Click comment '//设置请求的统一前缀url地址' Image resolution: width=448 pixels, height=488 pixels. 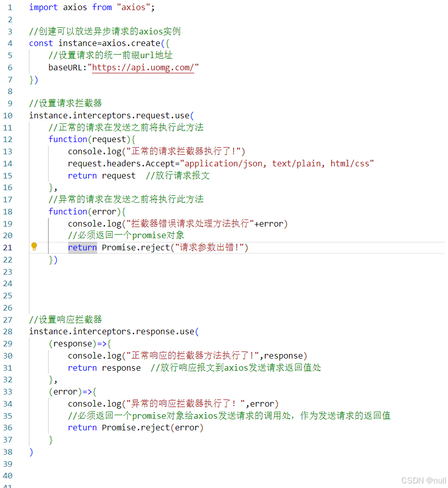point(110,56)
